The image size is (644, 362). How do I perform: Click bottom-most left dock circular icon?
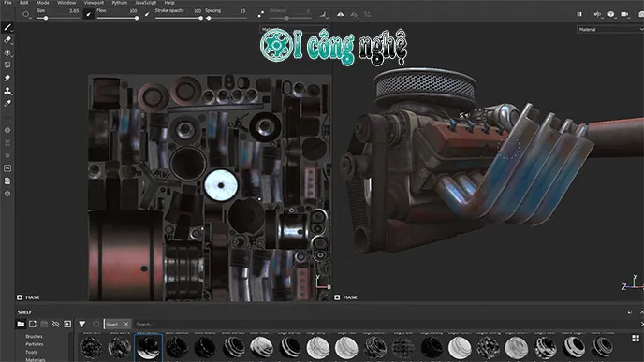click(7, 194)
